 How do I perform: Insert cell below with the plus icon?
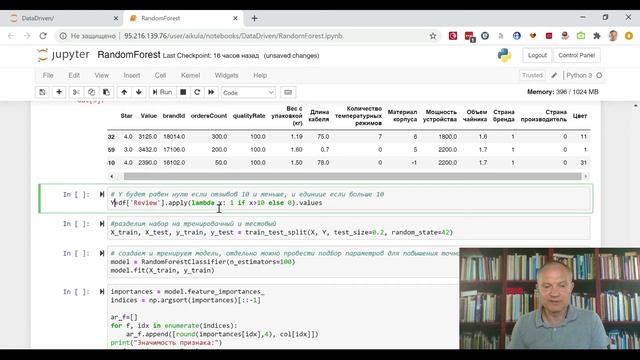point(59,92)
